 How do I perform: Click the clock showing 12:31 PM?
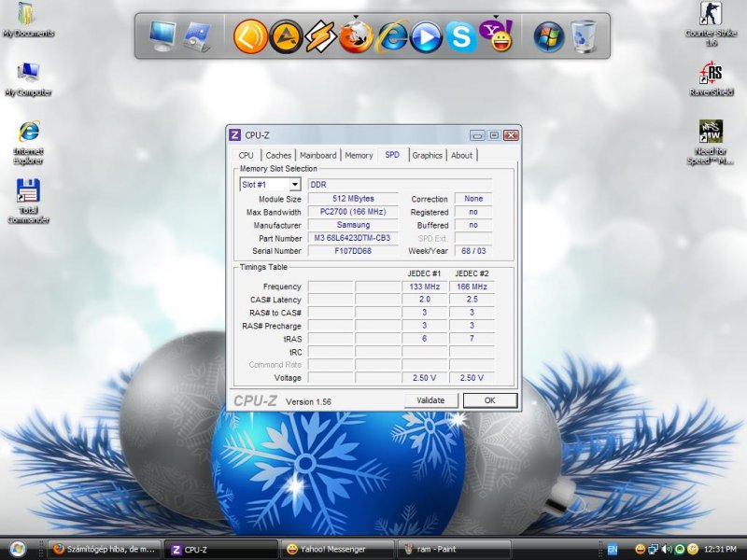coord(719,549)
